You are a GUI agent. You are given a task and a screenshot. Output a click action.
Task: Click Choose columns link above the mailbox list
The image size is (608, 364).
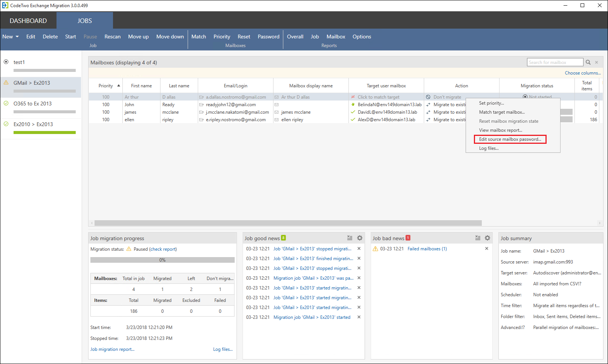pos(583,73)
